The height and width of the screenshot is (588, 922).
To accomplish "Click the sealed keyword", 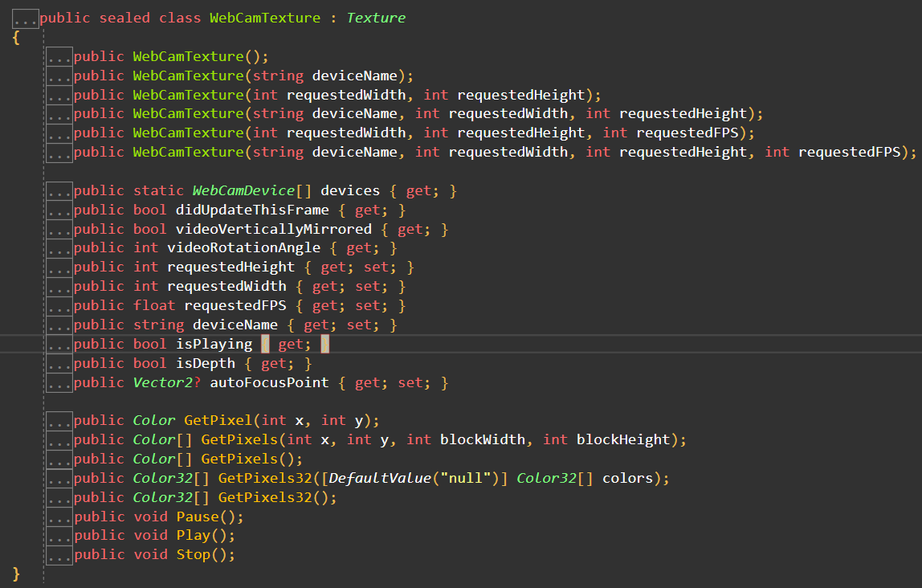I will tap(124, 18).
